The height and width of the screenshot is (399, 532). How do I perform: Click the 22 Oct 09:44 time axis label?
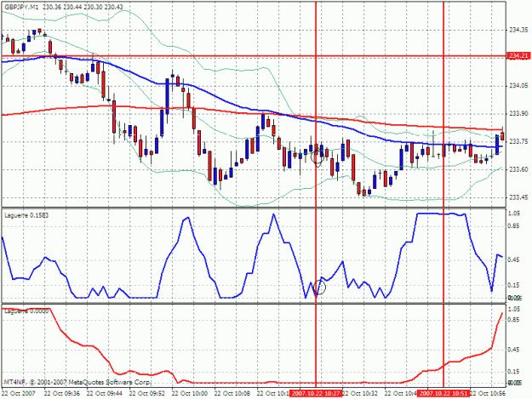(105, 393)
